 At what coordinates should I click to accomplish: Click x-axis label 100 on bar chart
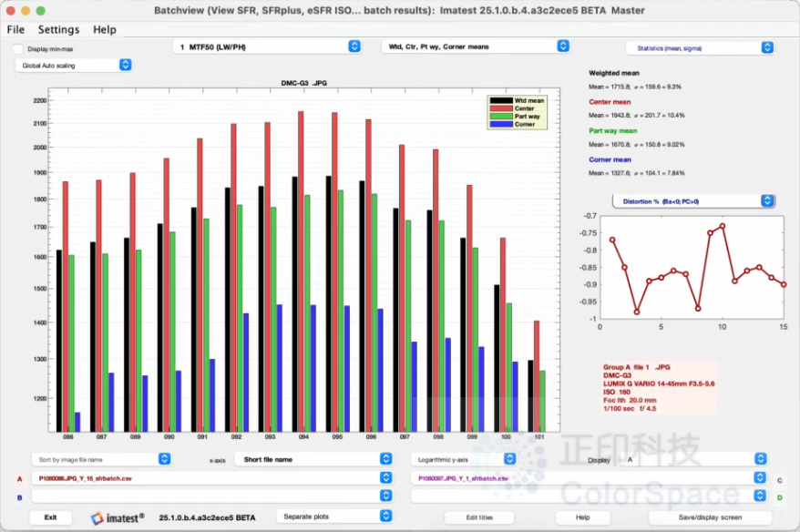click(506, 436)
